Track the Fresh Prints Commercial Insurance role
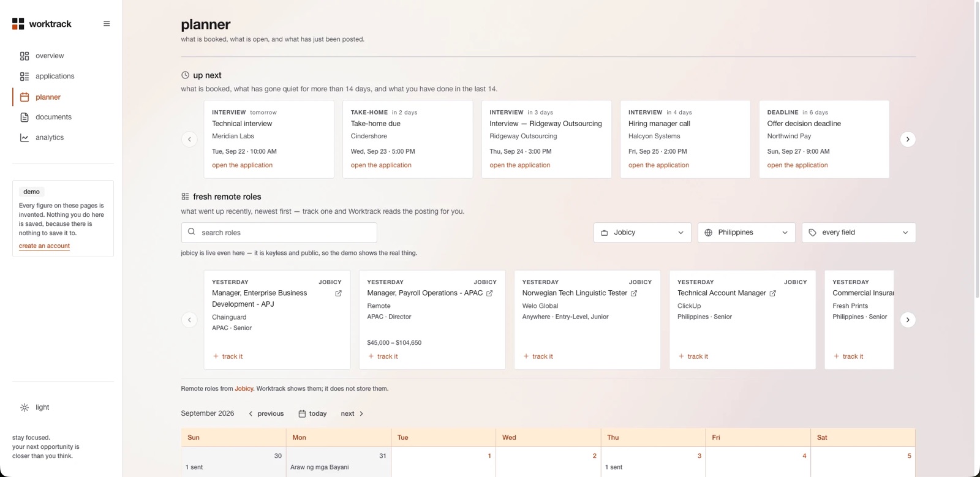Image resolution: width=980 pixels, height=477 pixels. coord(848,356)
